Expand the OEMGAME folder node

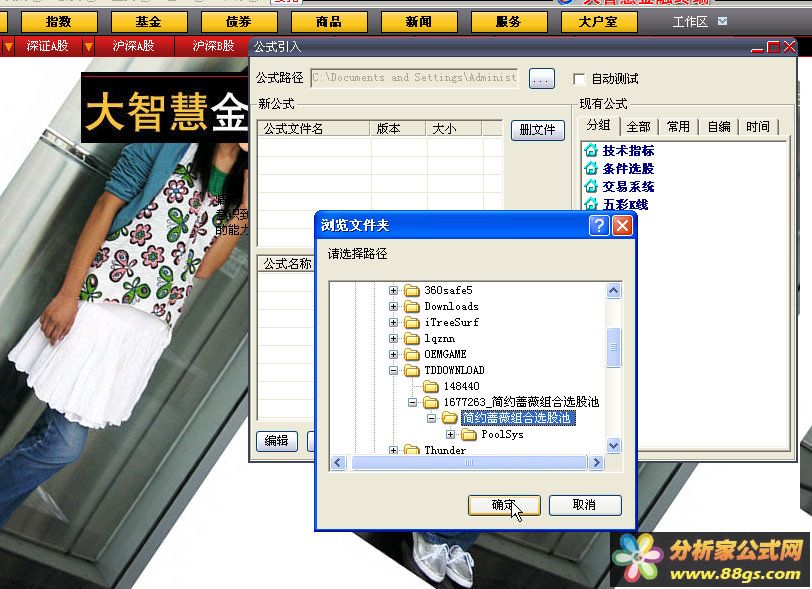(394, 355)
